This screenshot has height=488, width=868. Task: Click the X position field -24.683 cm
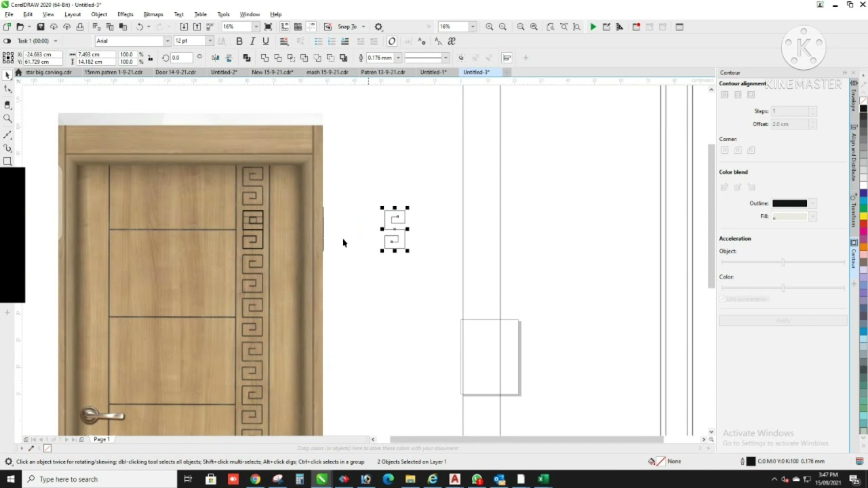point(42,54)
